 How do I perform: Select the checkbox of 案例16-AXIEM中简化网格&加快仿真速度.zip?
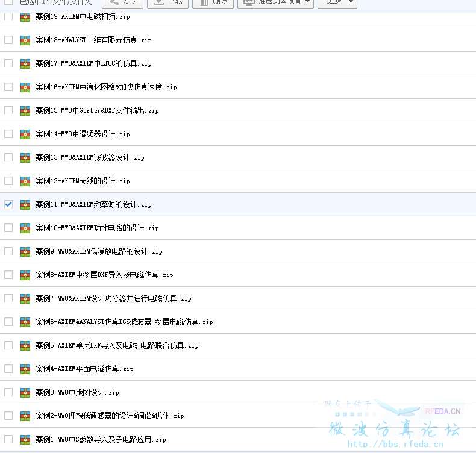click(8, 87)
